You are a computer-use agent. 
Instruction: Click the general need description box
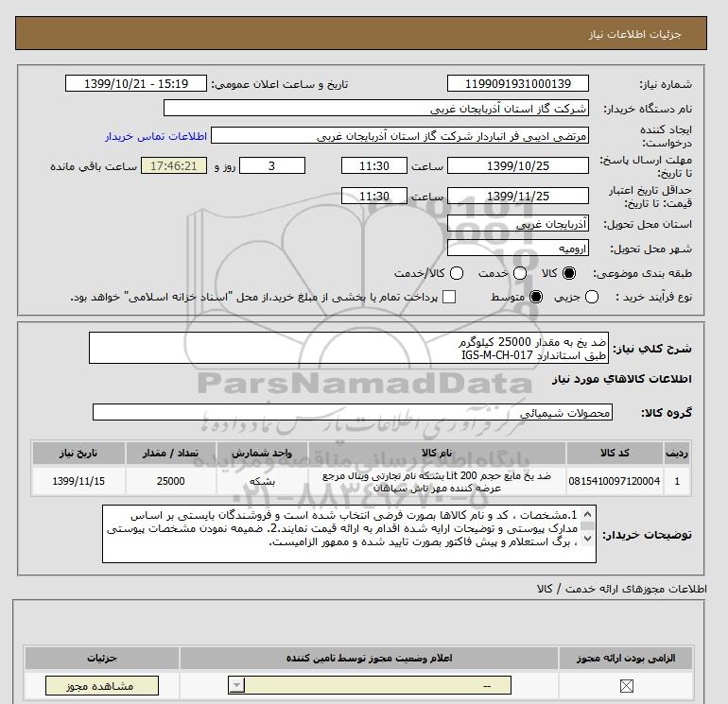tap(348, 348)
